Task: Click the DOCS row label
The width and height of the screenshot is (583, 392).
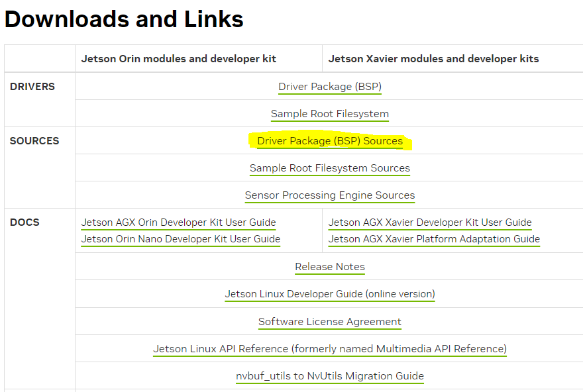Action: coord(25,222)
